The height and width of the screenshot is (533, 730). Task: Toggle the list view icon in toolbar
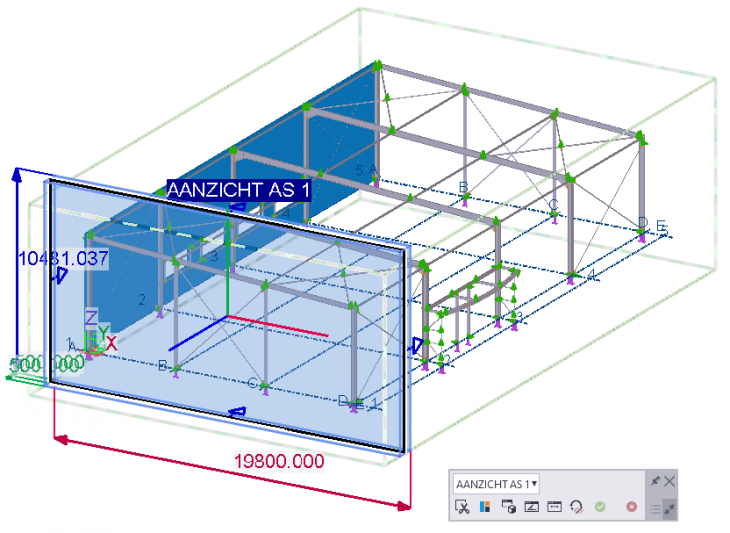coord(655,509)
